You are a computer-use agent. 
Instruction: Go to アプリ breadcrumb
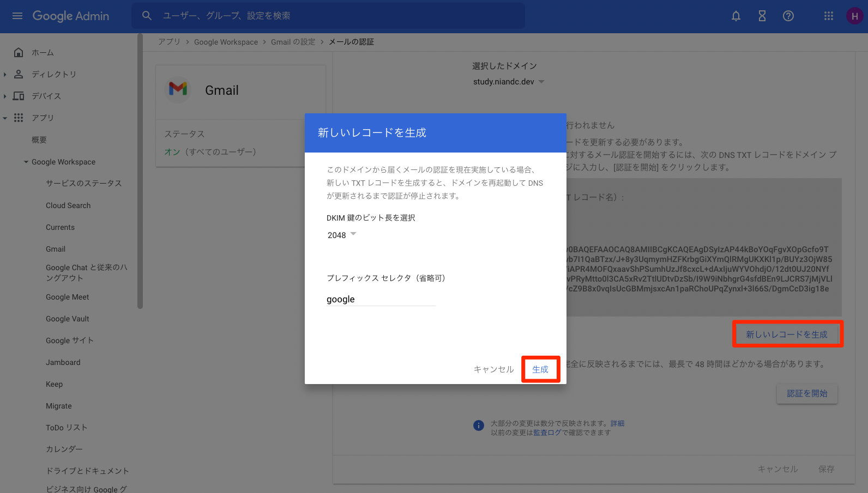[x=169, y=42]
